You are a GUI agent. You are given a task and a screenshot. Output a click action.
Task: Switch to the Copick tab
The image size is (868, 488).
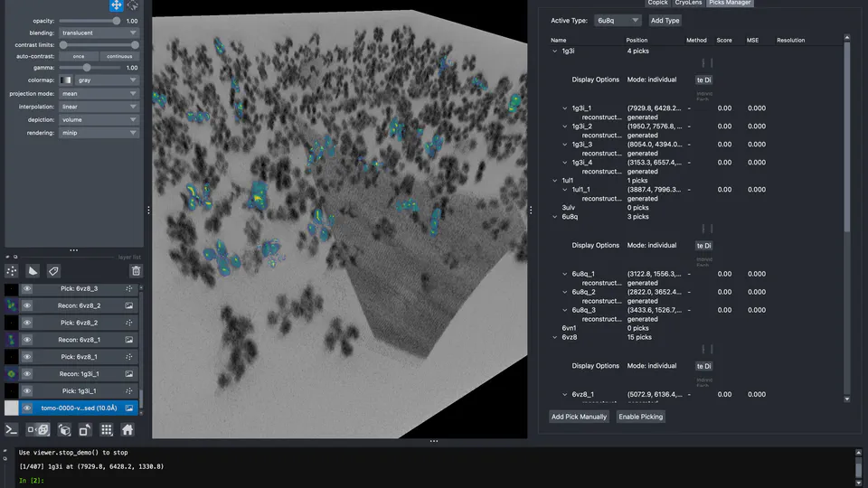(657, 3)
